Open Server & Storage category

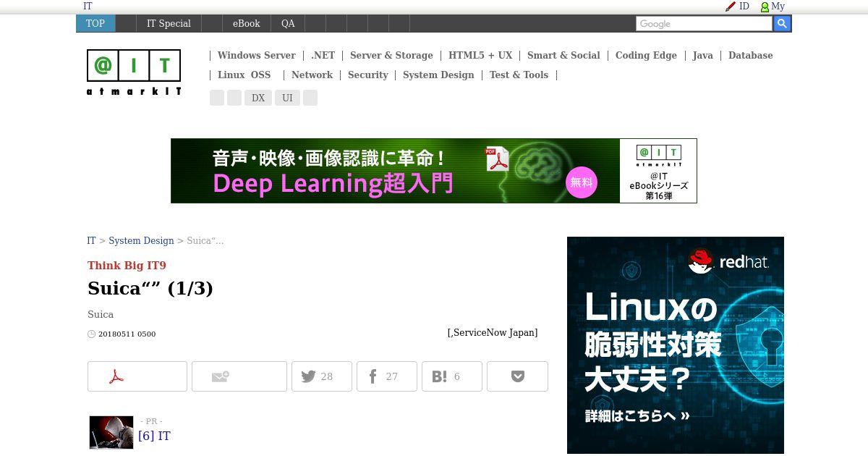391,56
